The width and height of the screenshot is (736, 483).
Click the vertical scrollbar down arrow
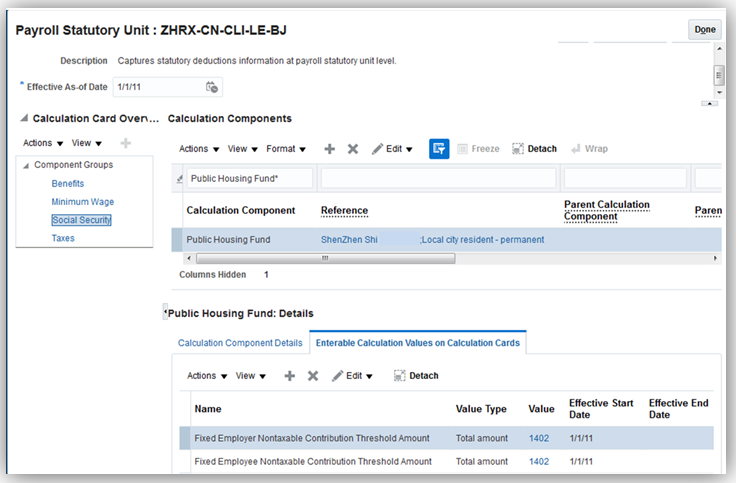719,92
